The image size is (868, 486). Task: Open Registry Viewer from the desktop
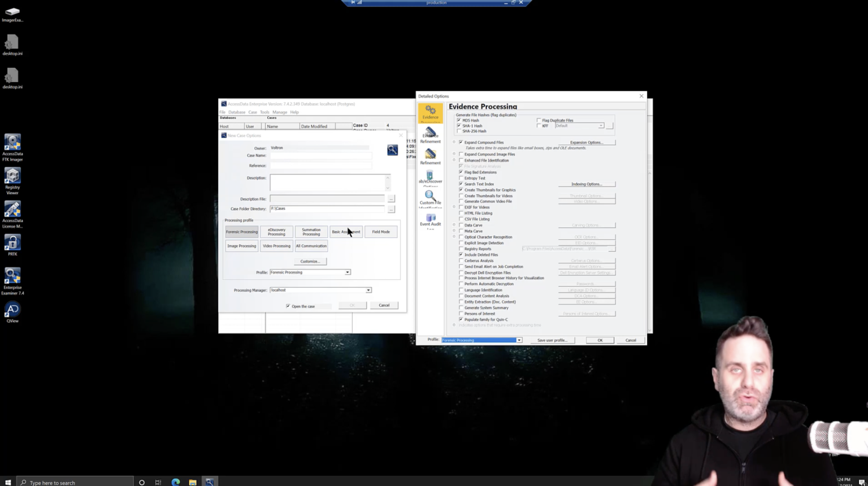tap(12, 180)
